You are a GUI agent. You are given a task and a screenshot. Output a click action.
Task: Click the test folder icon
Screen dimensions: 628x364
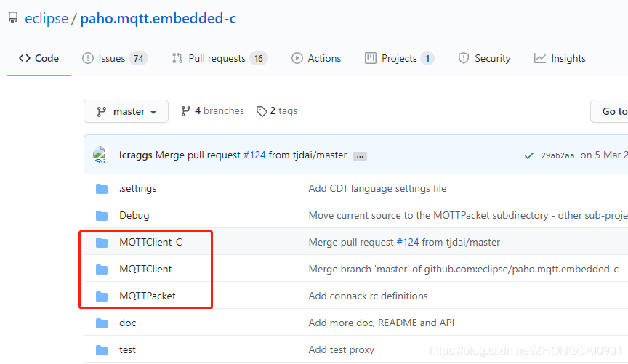tap(102, 350)
